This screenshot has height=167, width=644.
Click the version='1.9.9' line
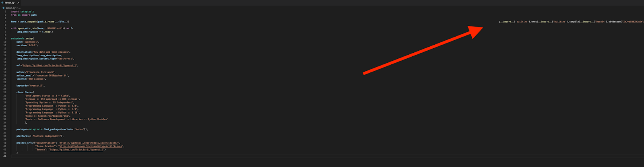click(x=27, y=45)
